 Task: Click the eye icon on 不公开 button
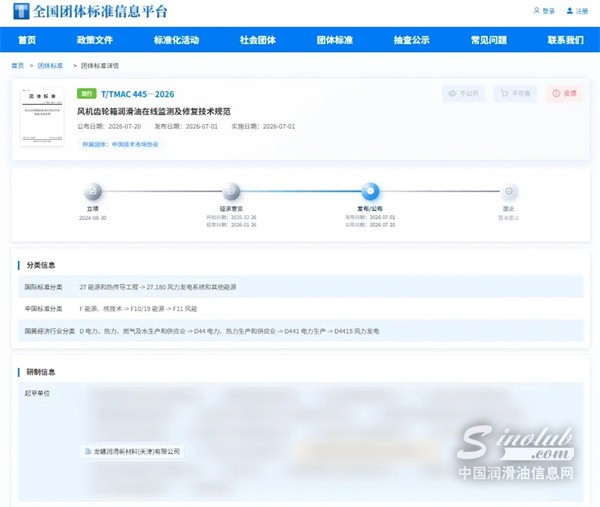(452, 93)
